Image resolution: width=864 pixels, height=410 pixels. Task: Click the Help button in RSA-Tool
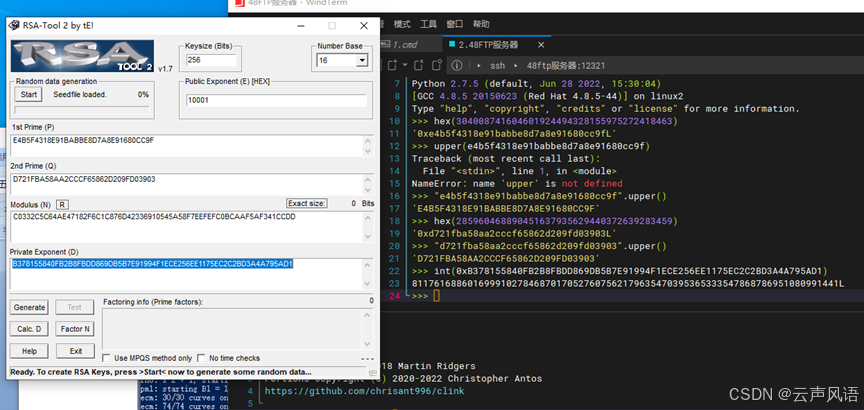[29, 351]
